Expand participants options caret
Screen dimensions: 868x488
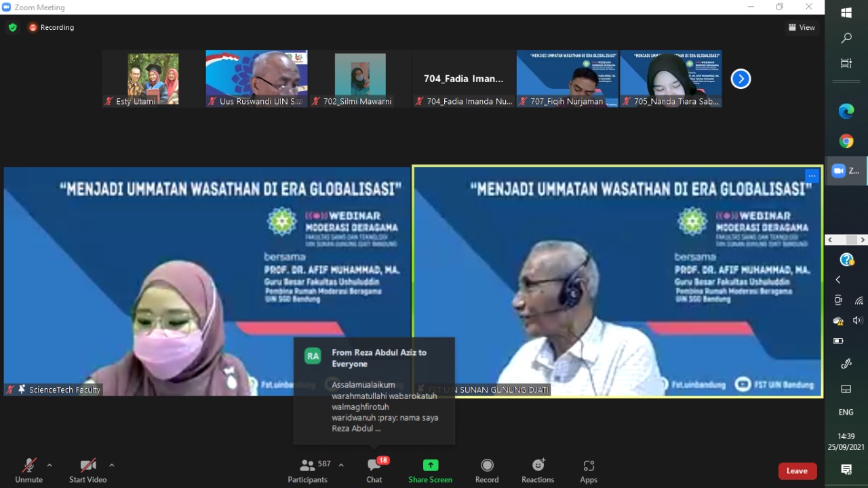click(x=341, y=465)
